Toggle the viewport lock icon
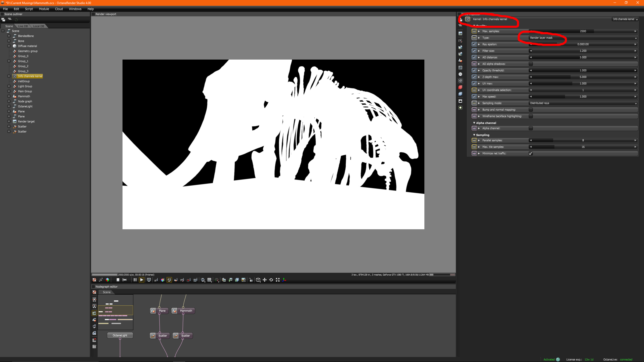This screenshot has width=644, height=362. (251, 280)
